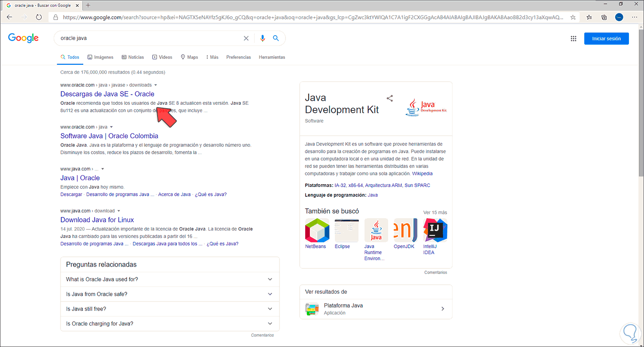Select the Todos search tab

70,57
